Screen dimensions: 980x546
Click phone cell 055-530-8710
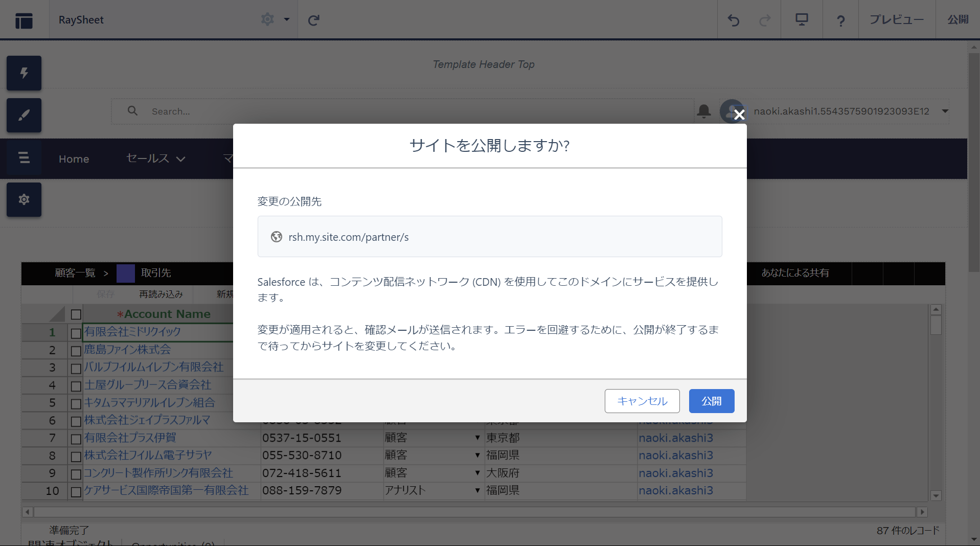point(322,455)
